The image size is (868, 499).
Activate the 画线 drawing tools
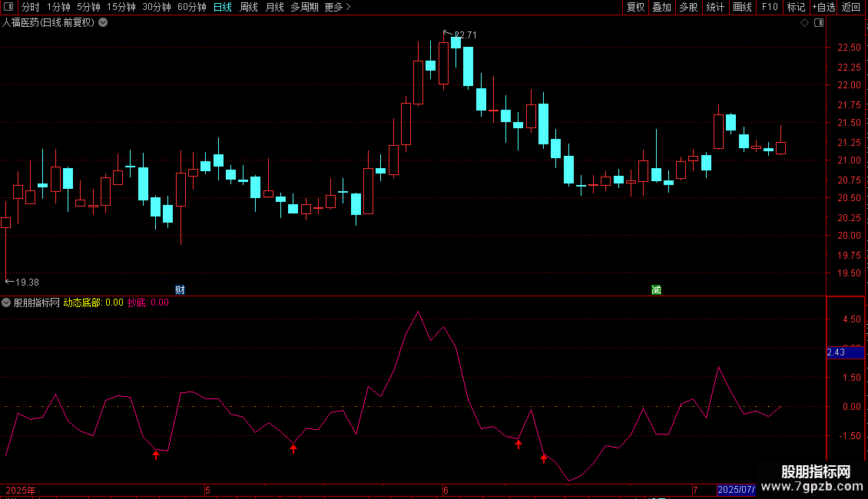pyautogui.click(x=742, y=7)
